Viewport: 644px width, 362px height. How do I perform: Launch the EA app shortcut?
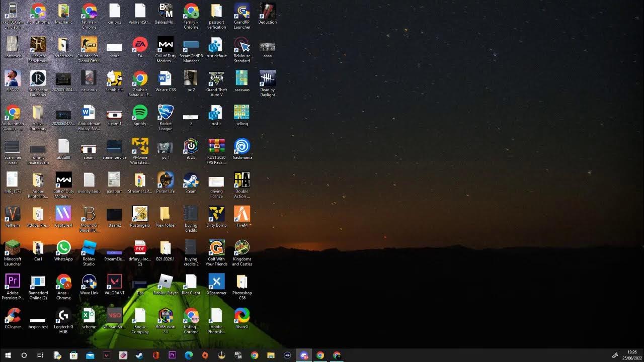(140, 48)
